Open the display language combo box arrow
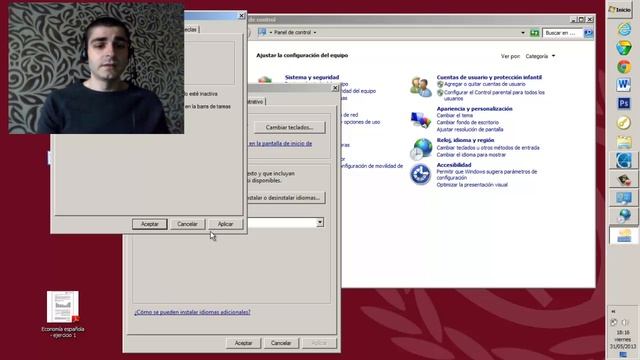Screen dimensions: 640x360 click(320, 222)
